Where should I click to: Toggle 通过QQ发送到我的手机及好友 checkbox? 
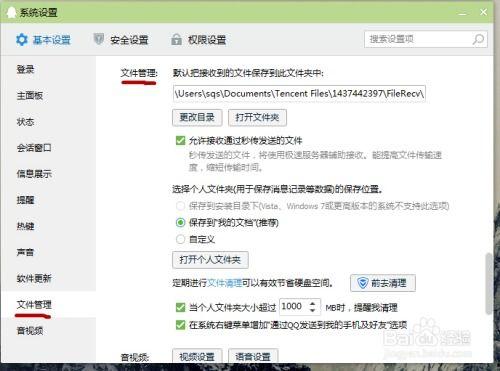pyautogui.click(x=180, y=324)
